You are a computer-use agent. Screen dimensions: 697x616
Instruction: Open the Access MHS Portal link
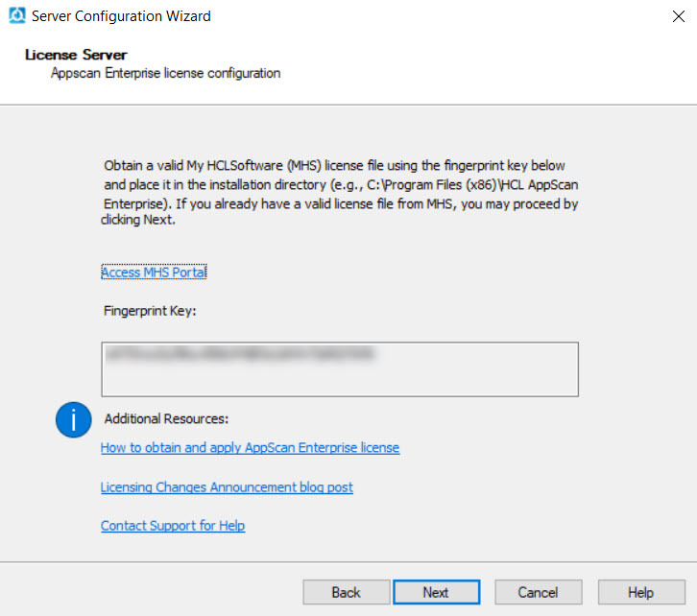154,272
